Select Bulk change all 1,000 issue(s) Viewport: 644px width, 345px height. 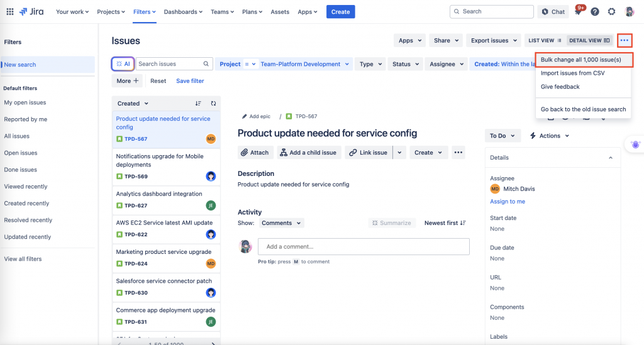pyautogui.click(x=584, y=60)
